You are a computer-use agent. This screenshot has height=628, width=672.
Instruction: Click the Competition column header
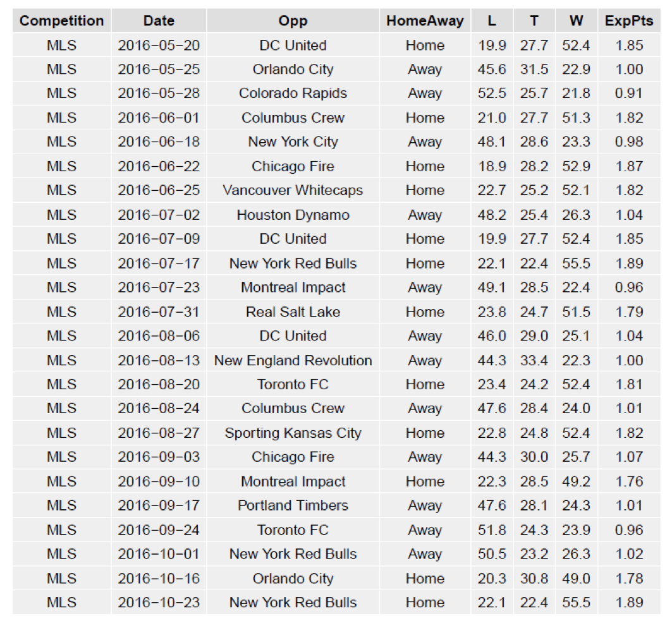tap(61, 21)
